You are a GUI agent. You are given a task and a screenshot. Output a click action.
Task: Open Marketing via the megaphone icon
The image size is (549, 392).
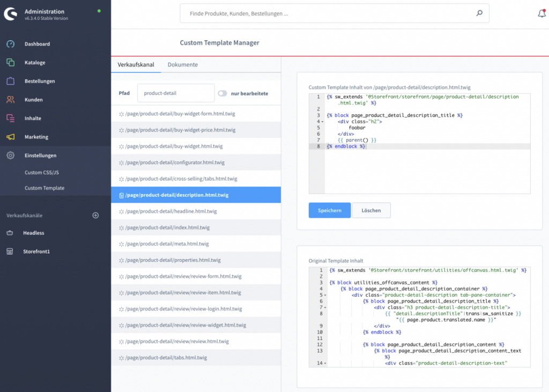[x=12, y=136]
